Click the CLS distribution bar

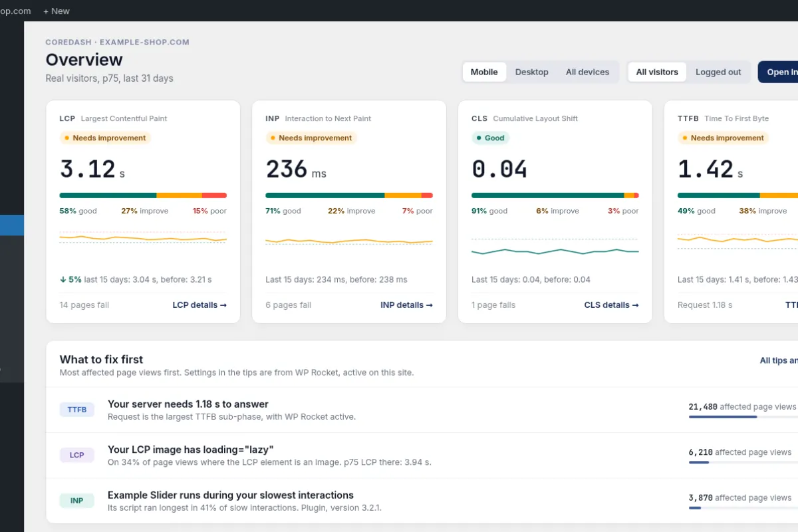click(x=555, y=196)
